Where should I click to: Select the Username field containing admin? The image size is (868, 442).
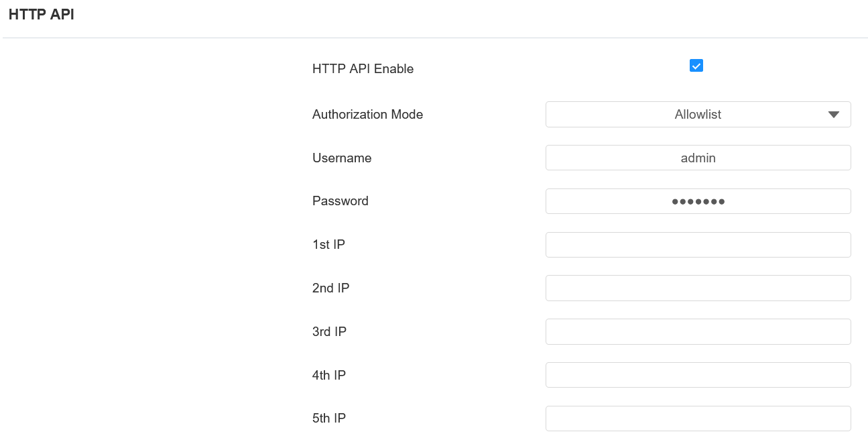pyautogui.click(x=698, y=158)
